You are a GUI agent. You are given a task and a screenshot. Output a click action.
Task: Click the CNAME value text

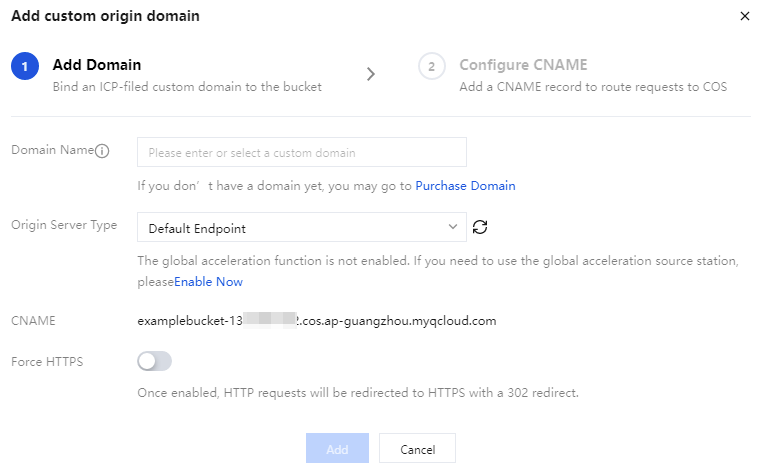317,321
